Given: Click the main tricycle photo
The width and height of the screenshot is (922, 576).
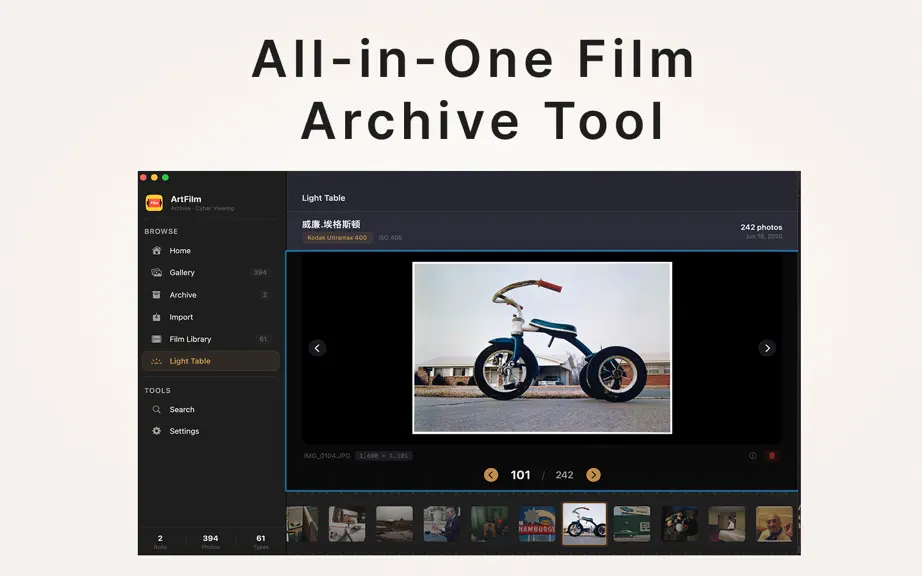Looking at the screenshot, I should pyautogui.click(x=542, y=348).
